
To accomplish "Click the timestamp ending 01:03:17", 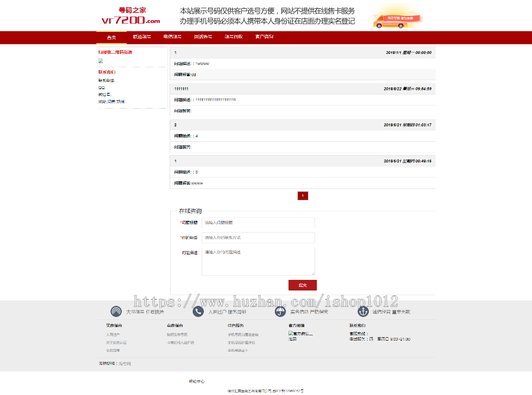I will point(407,125).
